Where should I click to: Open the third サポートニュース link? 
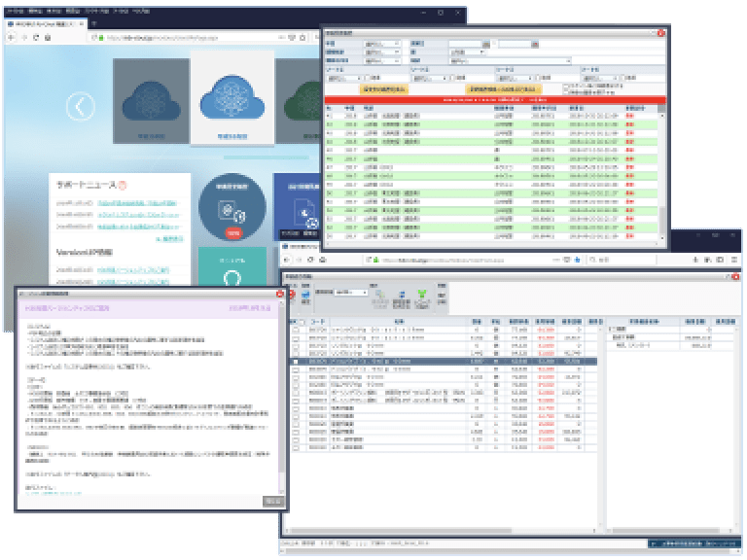[x=138, y=227]
